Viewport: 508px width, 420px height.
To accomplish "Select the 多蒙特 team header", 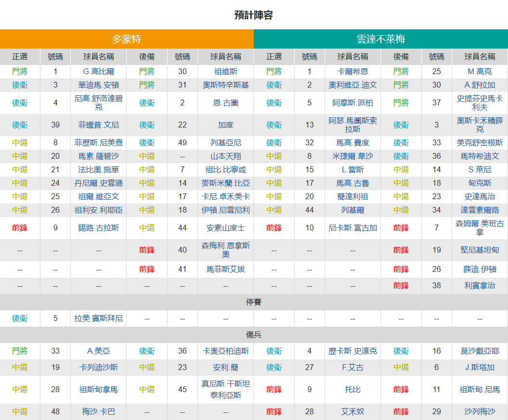I will click(x=127, y=39).
